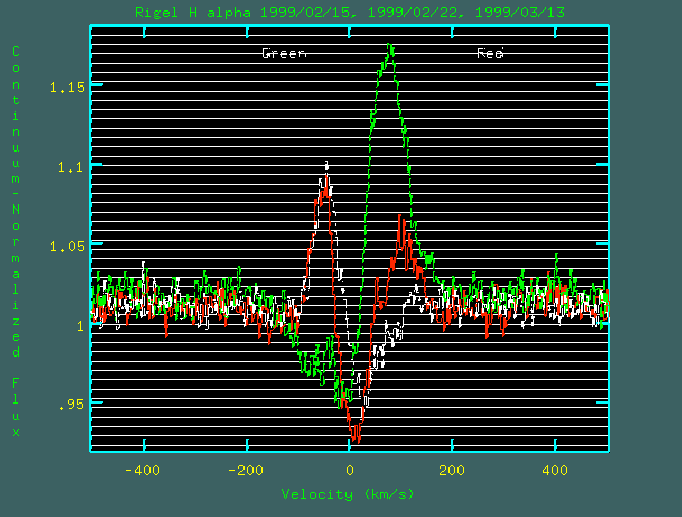Click the 1.1 y-axis tick label

72,166
